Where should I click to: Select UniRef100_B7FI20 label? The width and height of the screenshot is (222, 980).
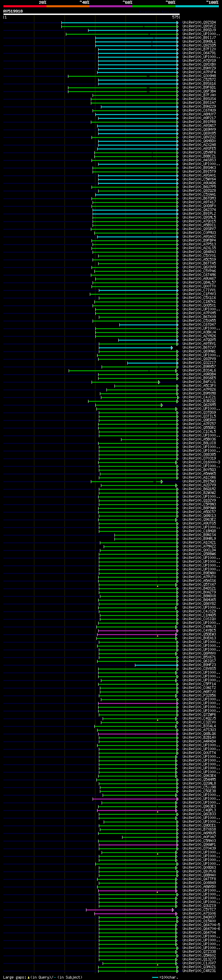[199, 49]
